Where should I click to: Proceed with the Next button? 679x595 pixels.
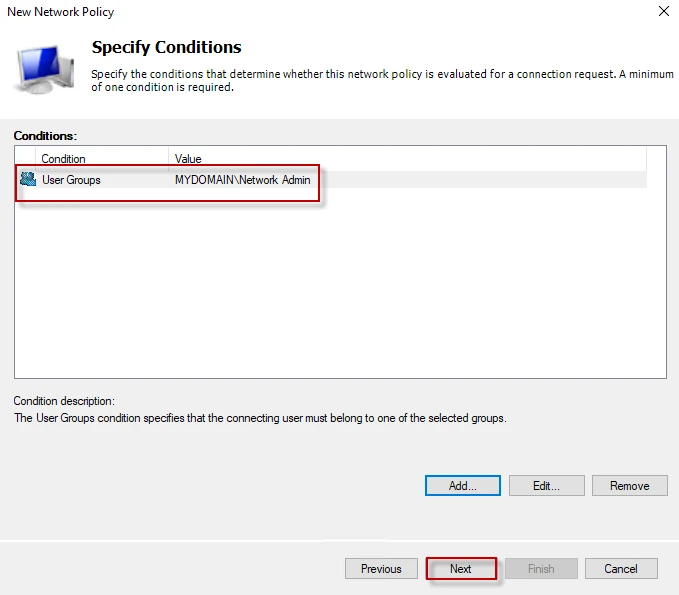tap(461, 569)
